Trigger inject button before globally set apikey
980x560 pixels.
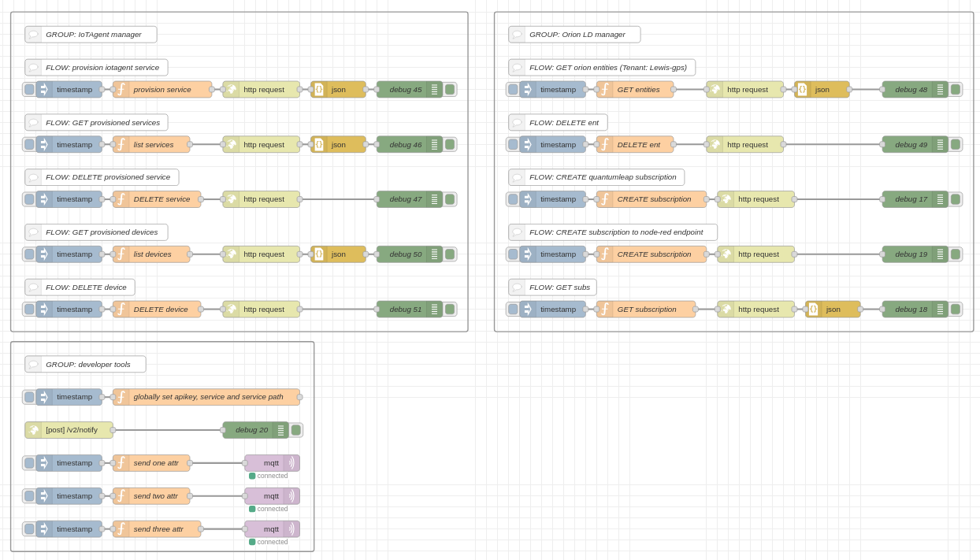point(29,397)
